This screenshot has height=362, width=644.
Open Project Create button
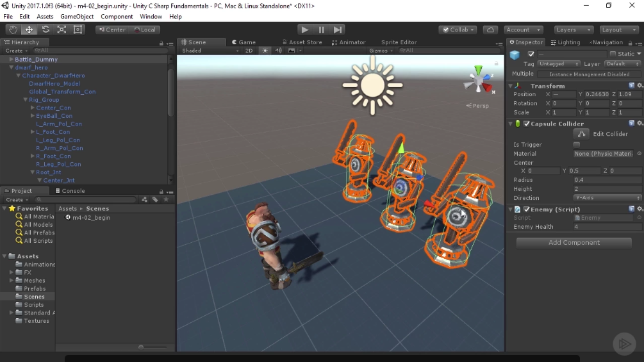click(17, 199)
